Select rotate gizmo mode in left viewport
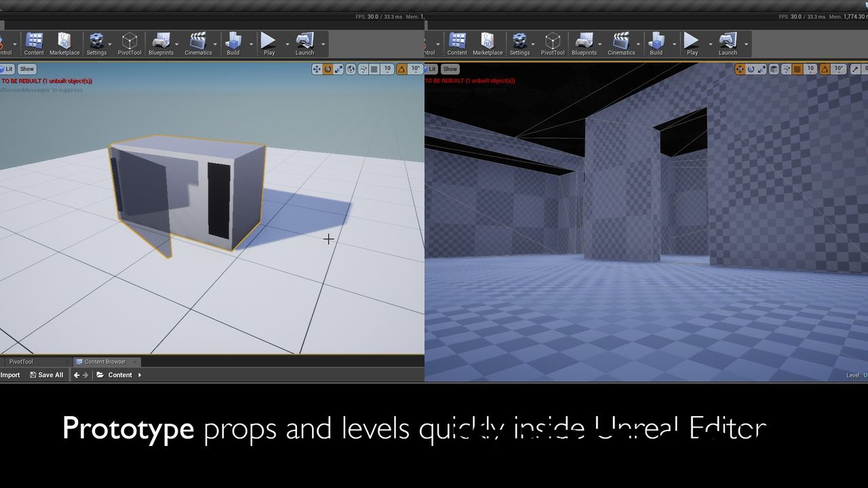Image resolution: width=868 pixels, height=488 pixels. point(328,69)
